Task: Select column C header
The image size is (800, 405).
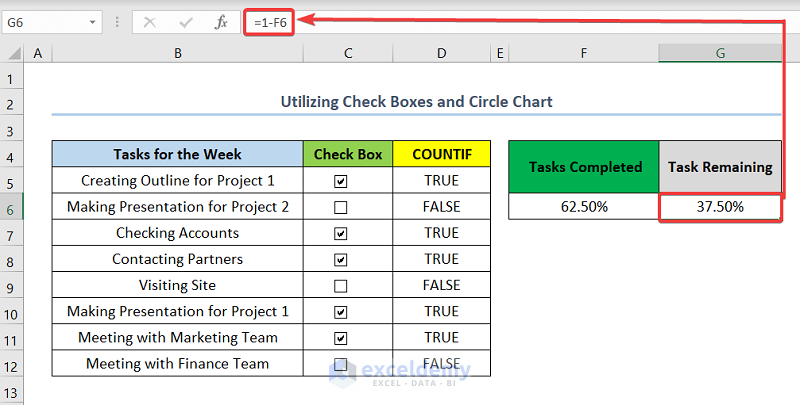Action: (x=347, y=53)
